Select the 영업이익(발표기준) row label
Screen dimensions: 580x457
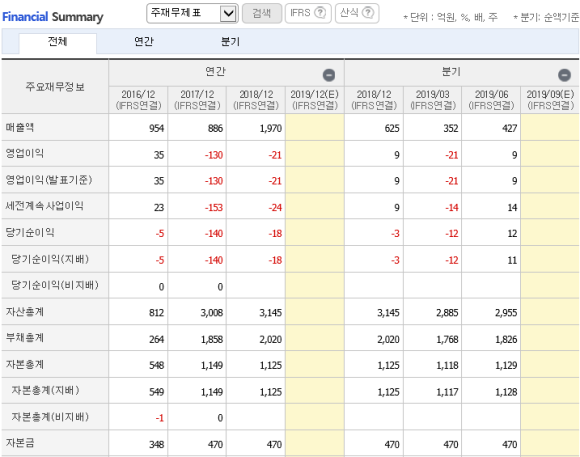tap(48, 180)
